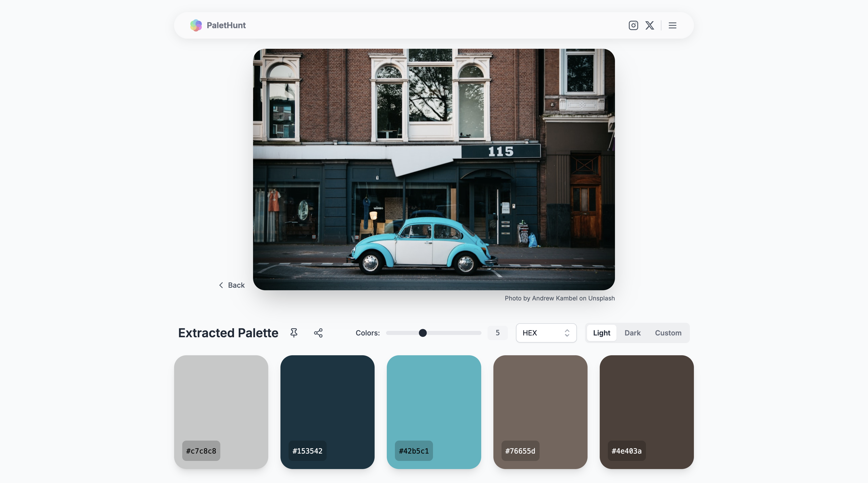Open the X (Twitter) icon link

pos(650,25)
